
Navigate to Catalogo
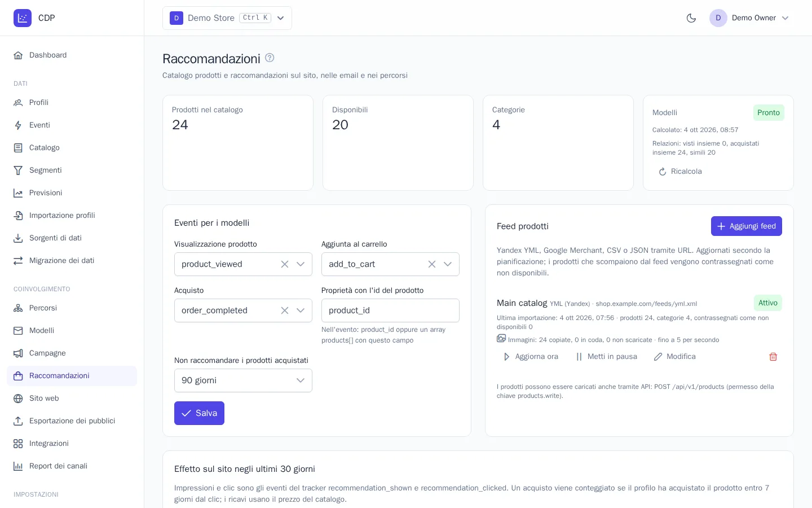point(72,148)
